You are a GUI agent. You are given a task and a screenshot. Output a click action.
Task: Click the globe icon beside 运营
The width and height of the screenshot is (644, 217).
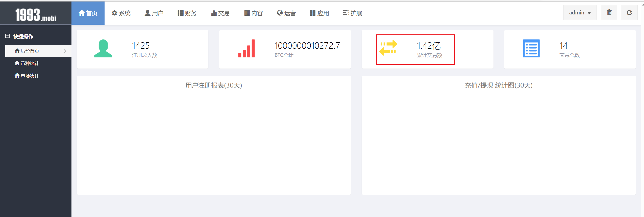click(280, 13)
